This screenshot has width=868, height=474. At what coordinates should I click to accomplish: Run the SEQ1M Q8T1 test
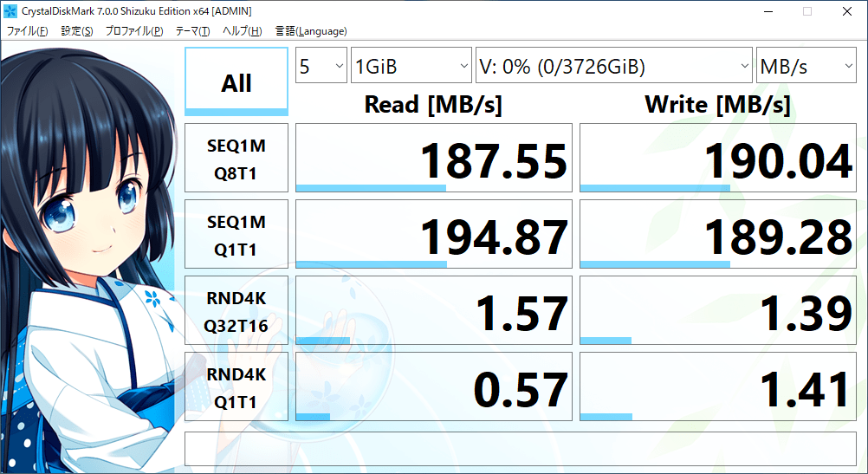pos(236,158)
